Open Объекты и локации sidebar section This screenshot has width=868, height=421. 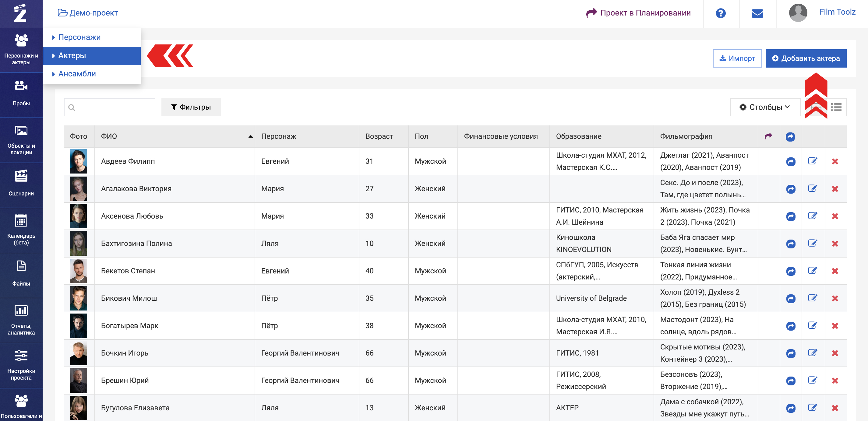click(x=21, y=140)
